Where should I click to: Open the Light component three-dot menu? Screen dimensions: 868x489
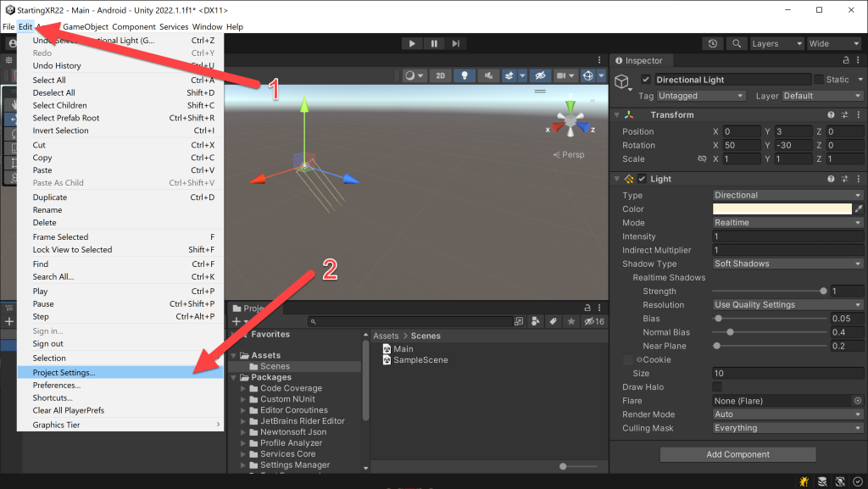858,179
